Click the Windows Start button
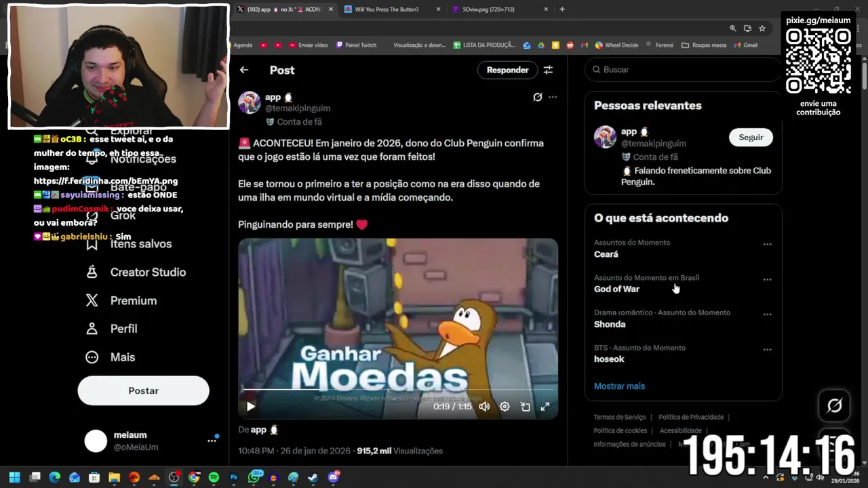The image size is (868, 488). (14, 477)
